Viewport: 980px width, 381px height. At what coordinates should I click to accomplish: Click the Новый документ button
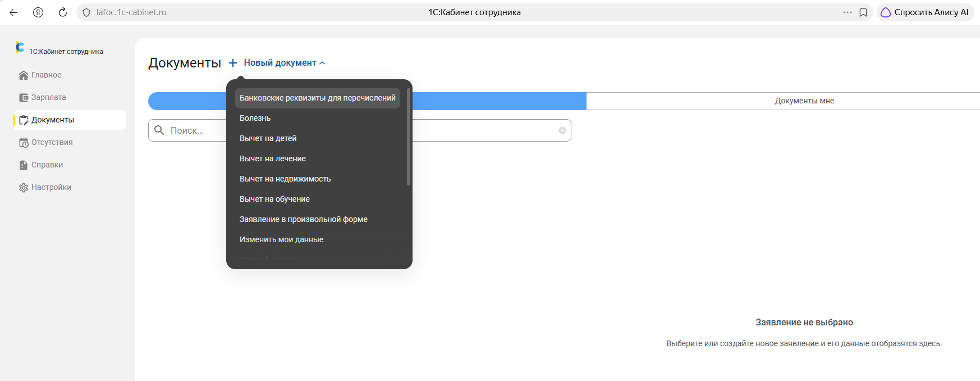click(277, 63)
